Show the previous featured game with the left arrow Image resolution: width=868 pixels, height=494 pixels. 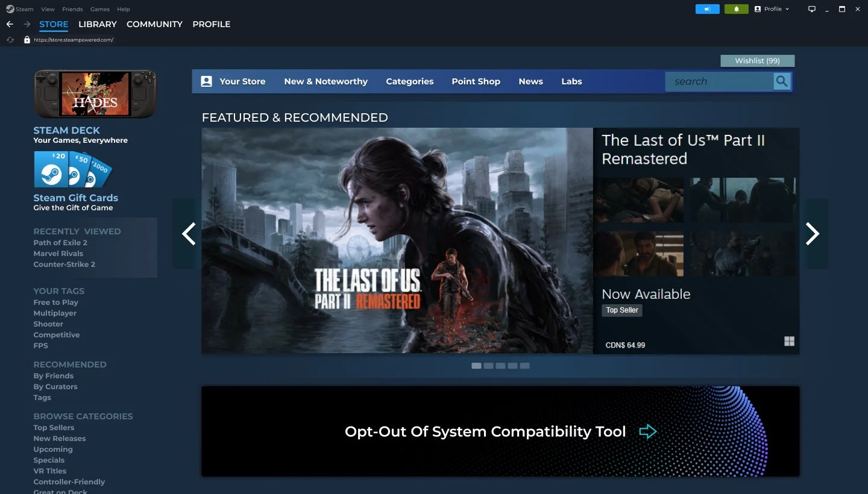(x=189, y=234)
